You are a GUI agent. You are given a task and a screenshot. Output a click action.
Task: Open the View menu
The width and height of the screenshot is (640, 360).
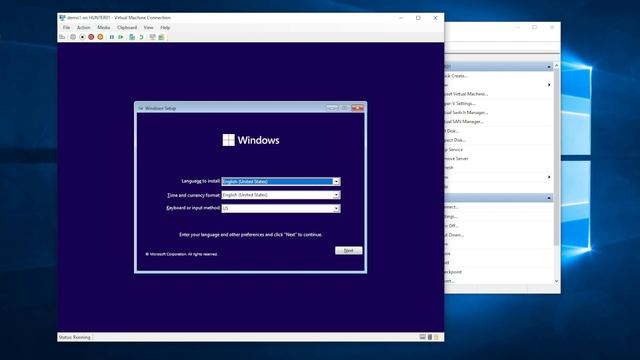[149, 27]
